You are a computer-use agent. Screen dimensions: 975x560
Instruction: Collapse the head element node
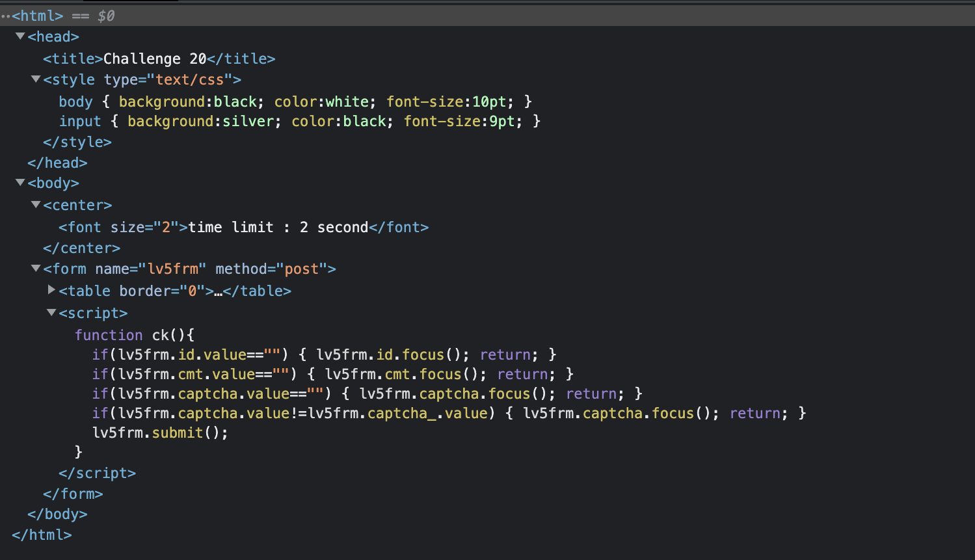[x=20, y=36]
